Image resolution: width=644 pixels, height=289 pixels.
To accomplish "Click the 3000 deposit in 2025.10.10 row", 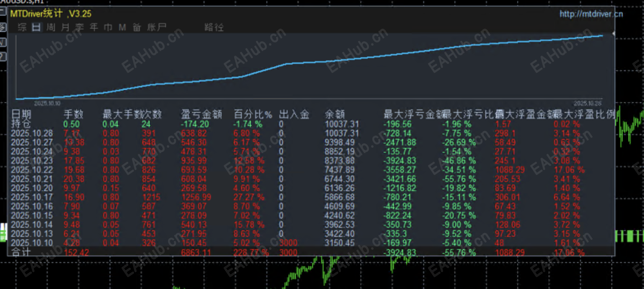I will 288,243.
